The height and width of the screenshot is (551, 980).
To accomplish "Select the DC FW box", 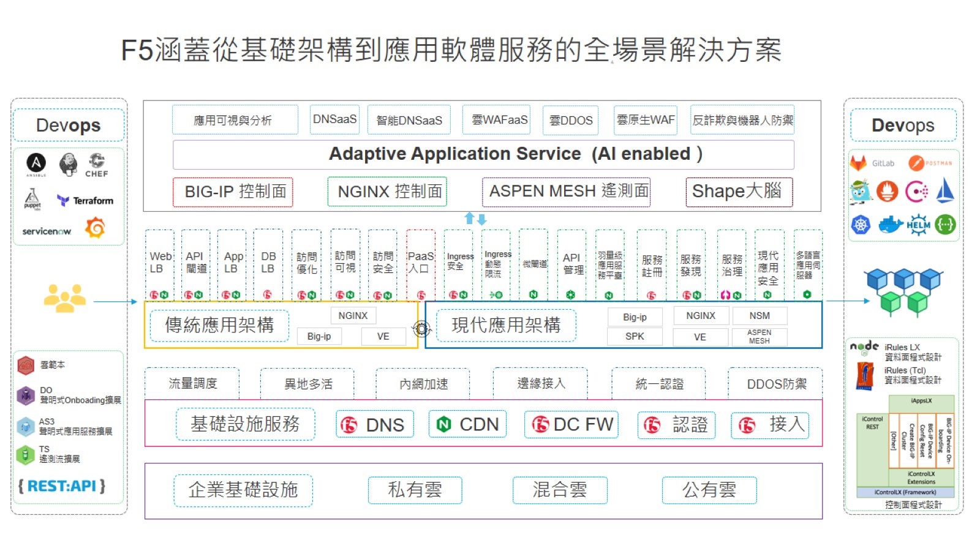I will pyautogui.click(x=571, y=424).
